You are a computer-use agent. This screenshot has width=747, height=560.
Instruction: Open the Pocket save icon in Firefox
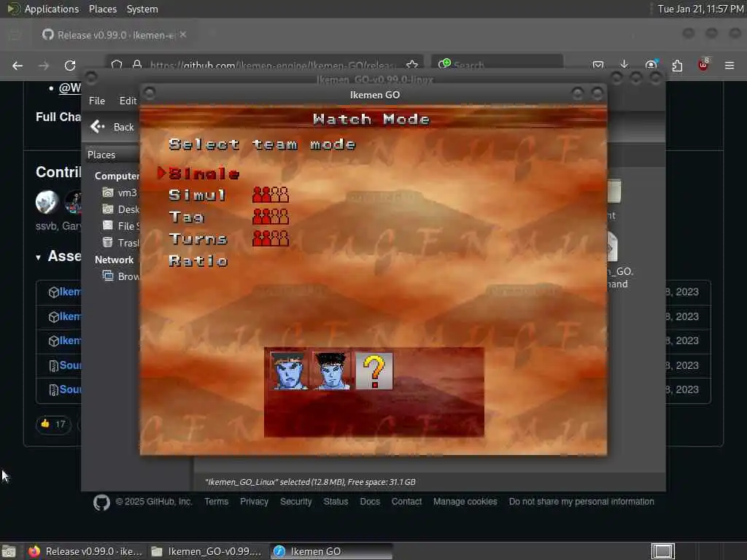point(598,64)
